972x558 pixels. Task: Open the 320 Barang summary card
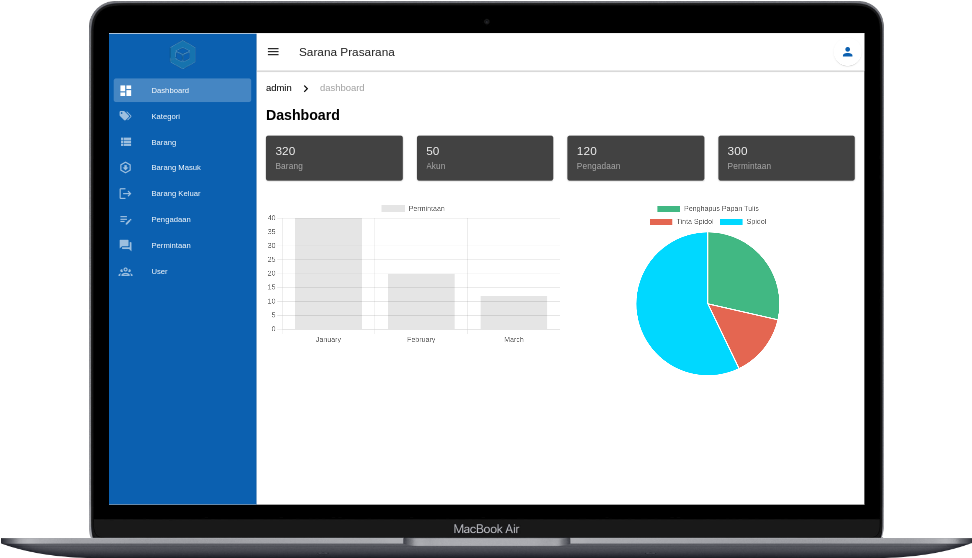pos(334,158)
